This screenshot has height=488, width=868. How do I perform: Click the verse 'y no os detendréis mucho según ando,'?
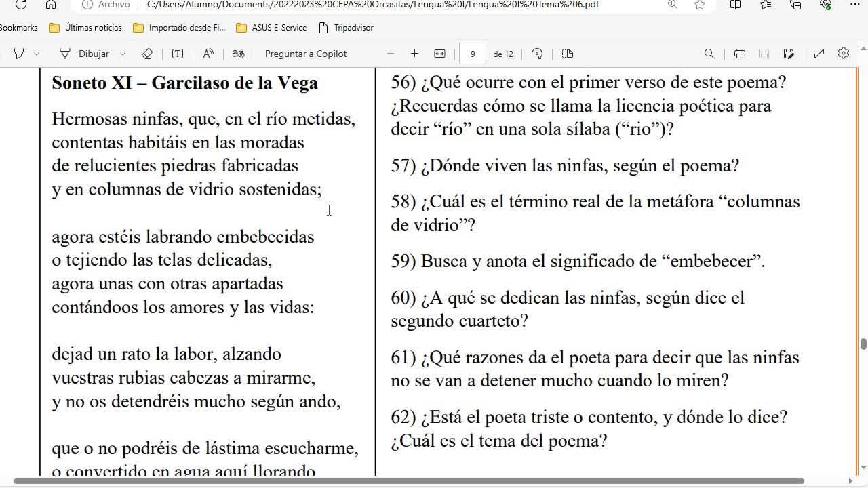pyautogui.click(x=196, y=402)
